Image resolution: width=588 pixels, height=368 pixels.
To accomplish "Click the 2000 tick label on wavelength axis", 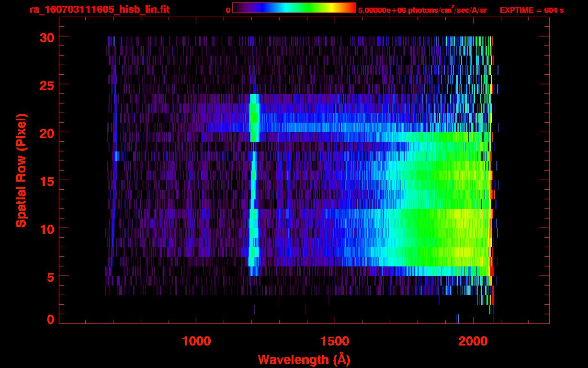I will coord(473,341).
